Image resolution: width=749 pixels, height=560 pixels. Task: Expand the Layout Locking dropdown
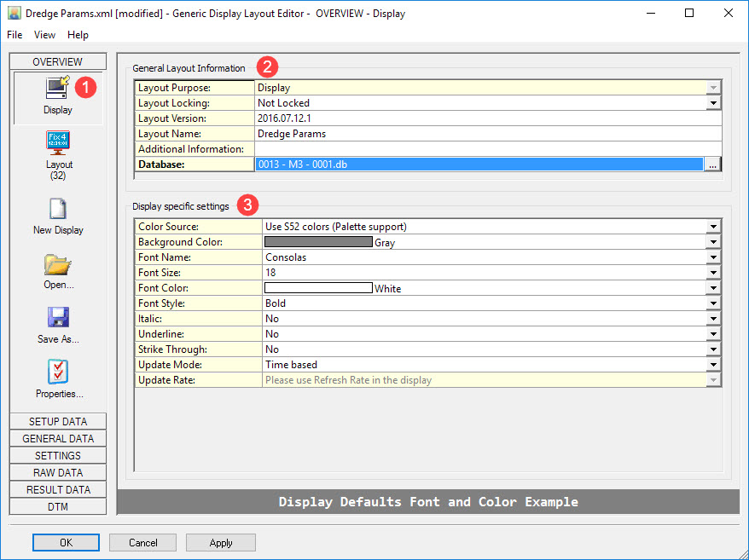(x=712, y=103)
